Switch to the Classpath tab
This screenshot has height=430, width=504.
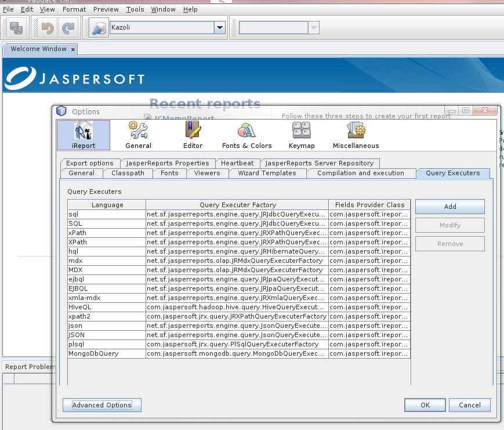click(128, 173)
